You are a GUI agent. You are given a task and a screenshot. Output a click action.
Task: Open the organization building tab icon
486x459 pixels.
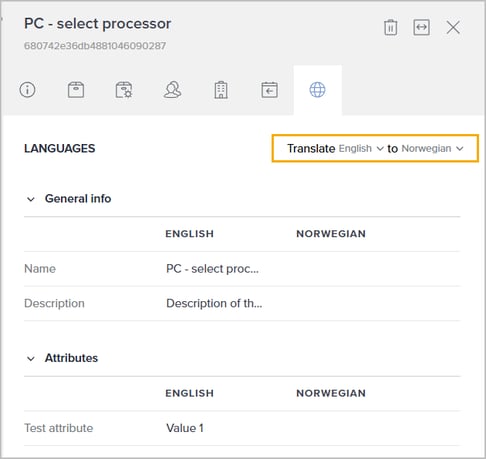(x=221, y=90)
